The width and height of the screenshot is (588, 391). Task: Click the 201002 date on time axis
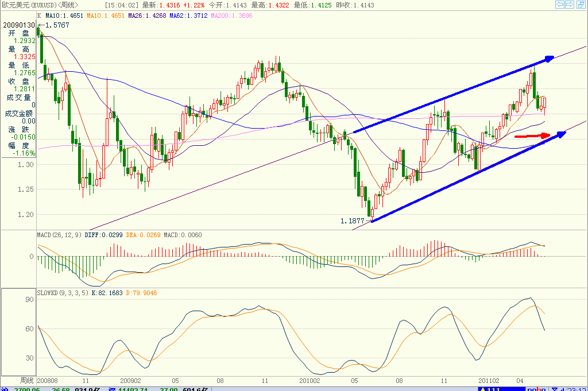310,381
